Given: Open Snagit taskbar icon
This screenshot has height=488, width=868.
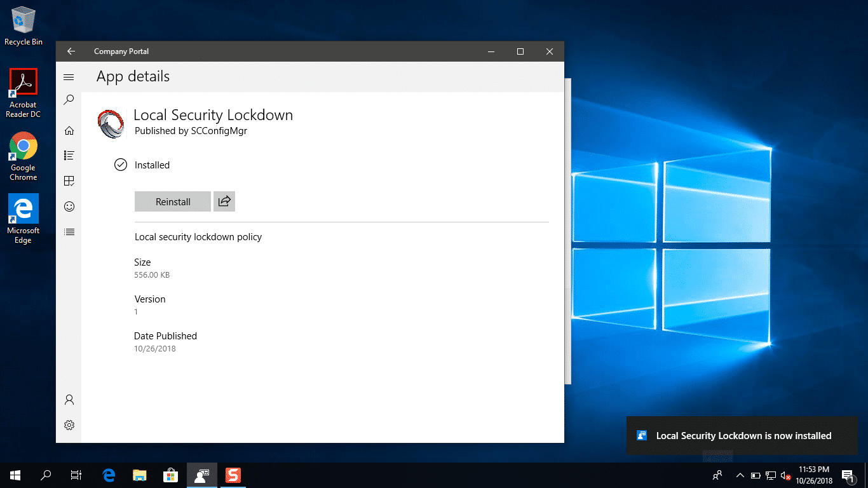Looking at the screenshot, I should point(233,475).
